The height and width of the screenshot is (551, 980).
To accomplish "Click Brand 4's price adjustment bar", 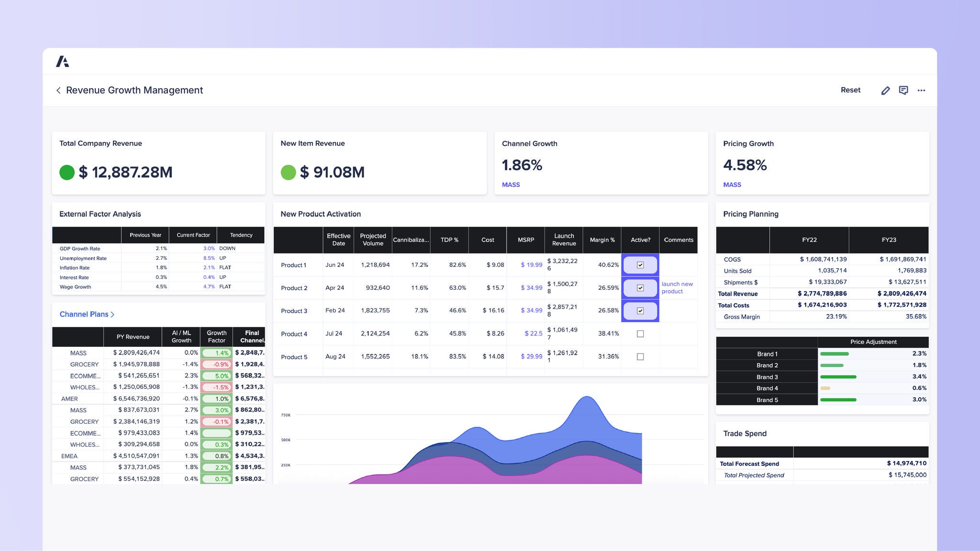I will point(825,388).
